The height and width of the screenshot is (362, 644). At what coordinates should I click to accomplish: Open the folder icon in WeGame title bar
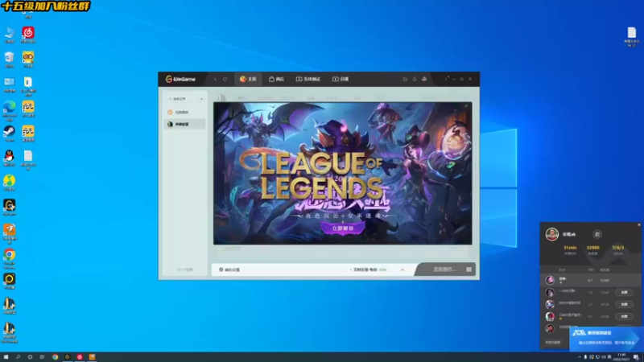tap(405, 79)
